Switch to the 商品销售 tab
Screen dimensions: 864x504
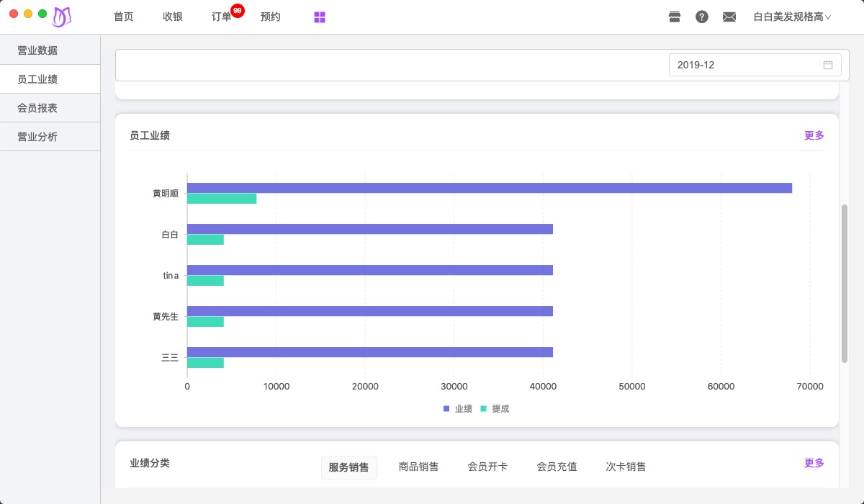(x=418, y=467)
